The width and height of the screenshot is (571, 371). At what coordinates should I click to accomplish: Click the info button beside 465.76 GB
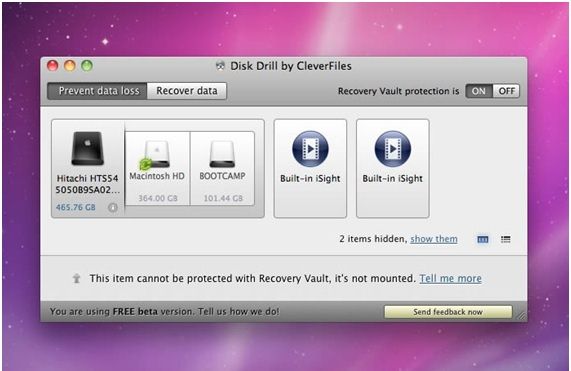(113, 208)
